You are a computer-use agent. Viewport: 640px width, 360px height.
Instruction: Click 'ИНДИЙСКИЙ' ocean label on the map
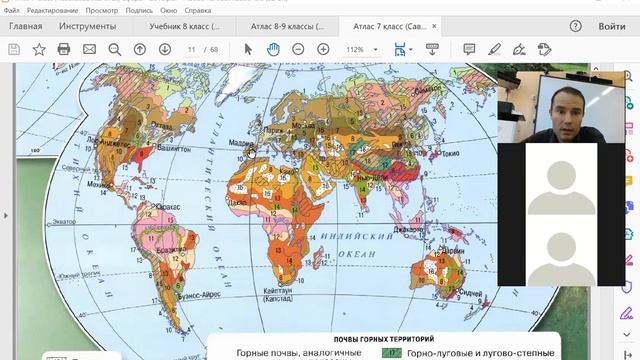356,236
